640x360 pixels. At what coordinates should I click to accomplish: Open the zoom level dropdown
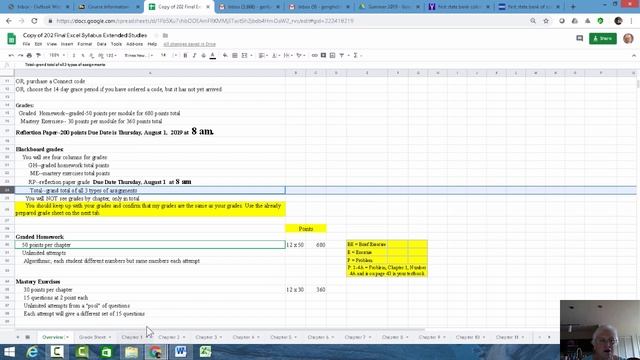[x=57, y=56]
